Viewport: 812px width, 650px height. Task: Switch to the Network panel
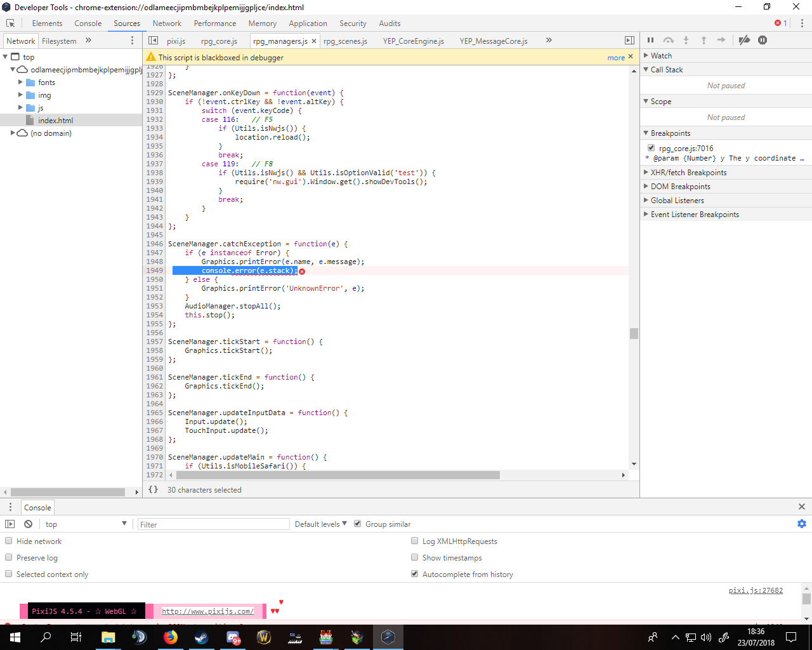(x=167, y=23)
